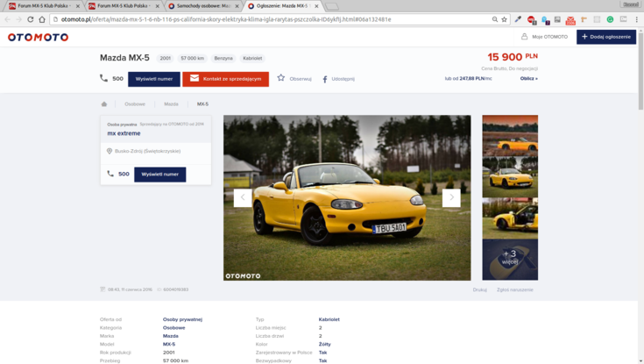Image resolution: width=644 pixels, height=364 pixels.
Task: Open third thumbnail with open car door
Action: point(510,218)
